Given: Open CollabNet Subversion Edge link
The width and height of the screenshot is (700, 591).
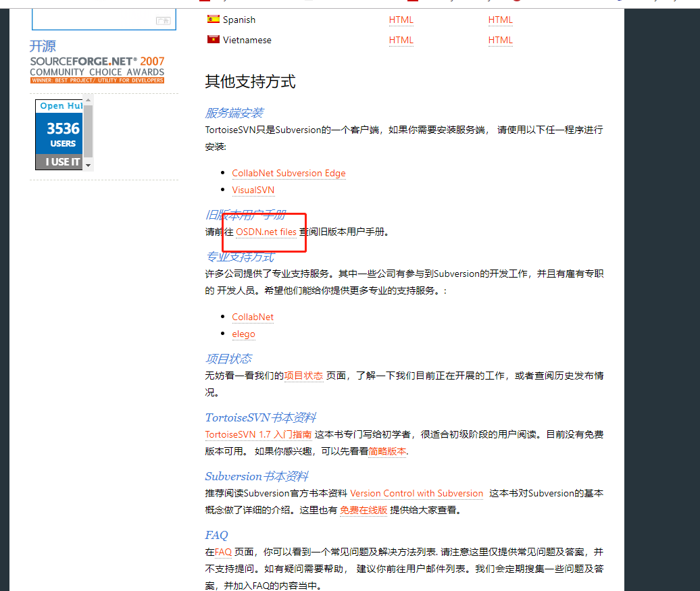Looking at the screenshot, I should coord(289,173).
